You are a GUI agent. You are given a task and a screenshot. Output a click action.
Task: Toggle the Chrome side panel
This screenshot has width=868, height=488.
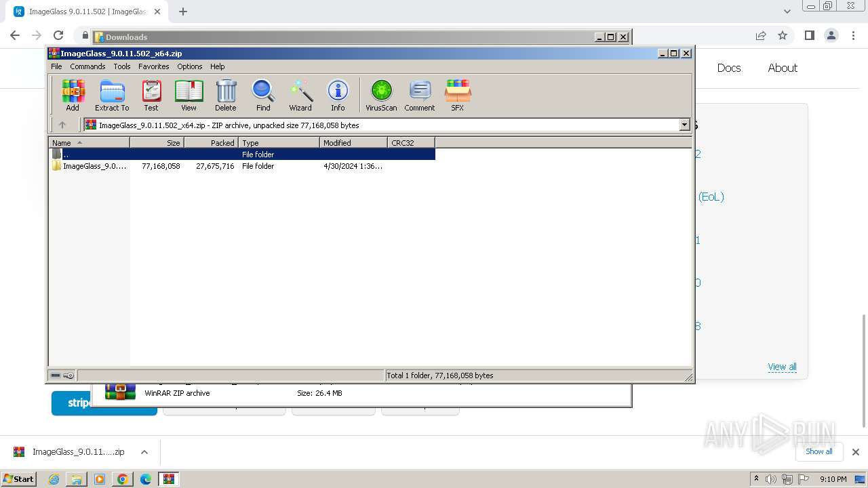809,35
